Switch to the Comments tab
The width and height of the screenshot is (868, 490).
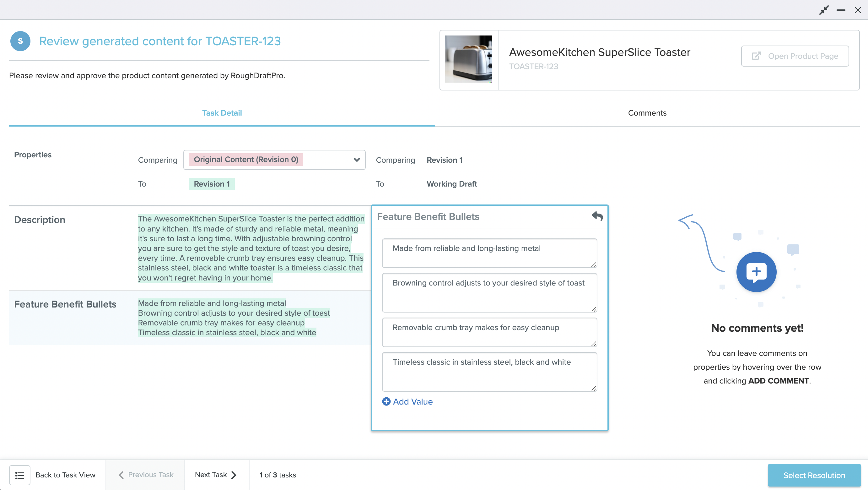[647, 113]
